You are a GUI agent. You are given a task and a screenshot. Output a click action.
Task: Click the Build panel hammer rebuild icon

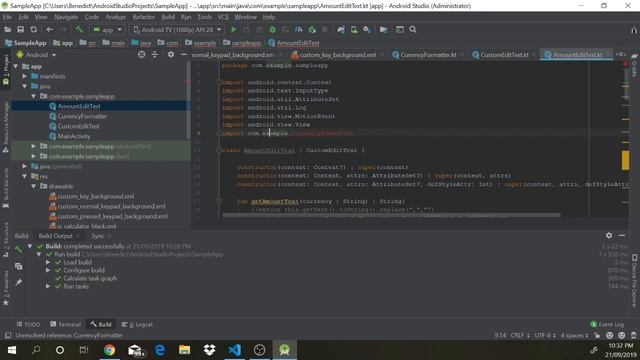point(18,249)
